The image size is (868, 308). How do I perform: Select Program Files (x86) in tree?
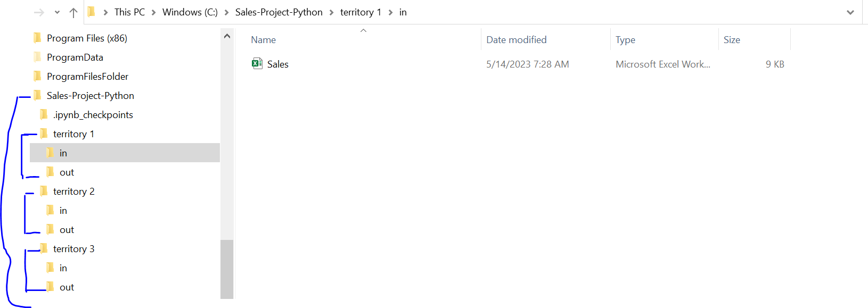(87, 38)
